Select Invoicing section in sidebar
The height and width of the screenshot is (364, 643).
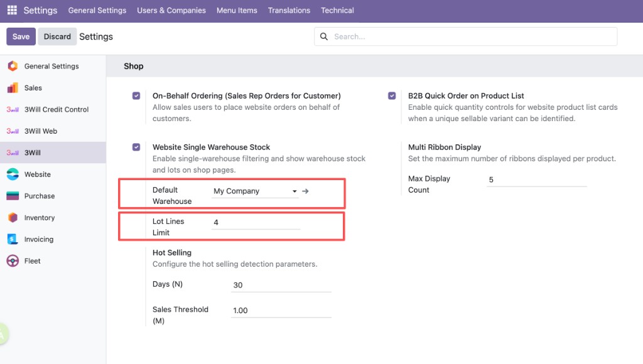click(53, 239)
